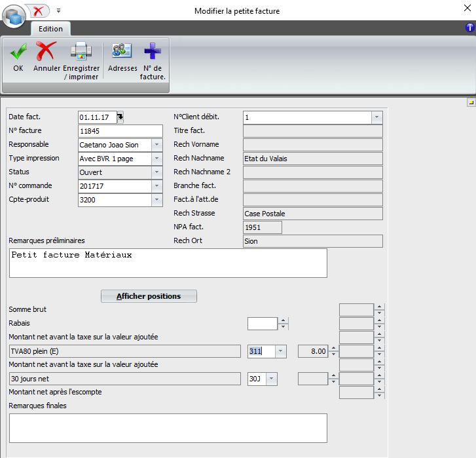The image size is (476, 458).
Task: Increase the TVA rate 8.00 spinner
Action: [334, 348]
